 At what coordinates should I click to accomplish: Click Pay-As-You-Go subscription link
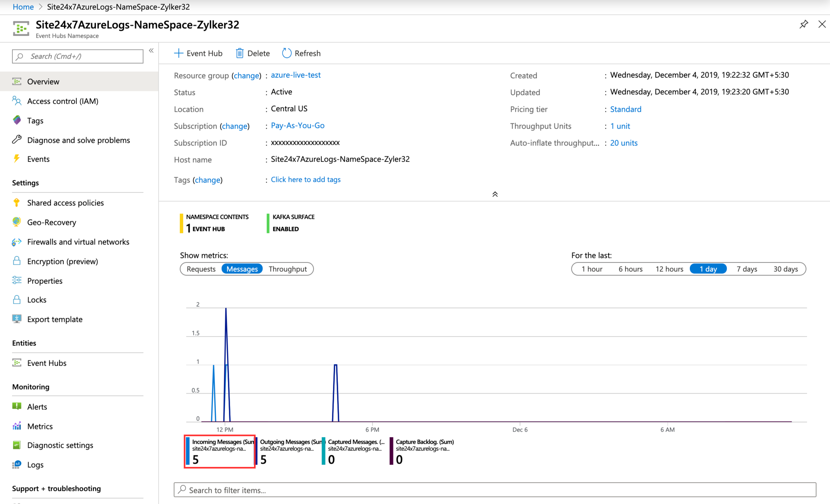click(298, 125)
